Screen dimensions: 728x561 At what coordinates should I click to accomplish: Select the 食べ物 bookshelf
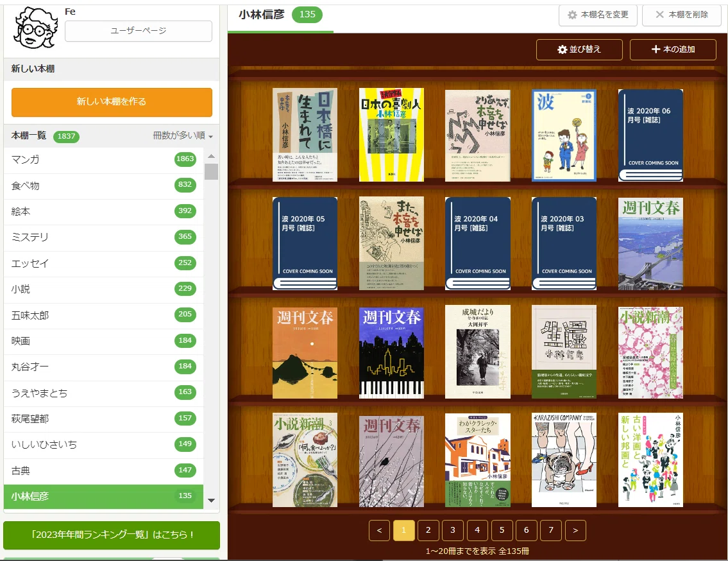(103, 186)
